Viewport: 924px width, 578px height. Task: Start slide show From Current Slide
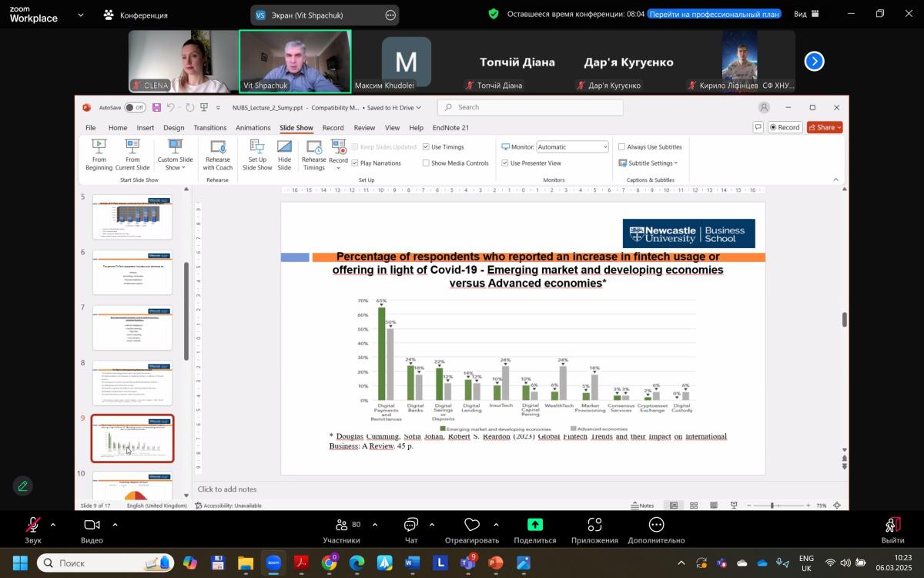tap(132, 146)
